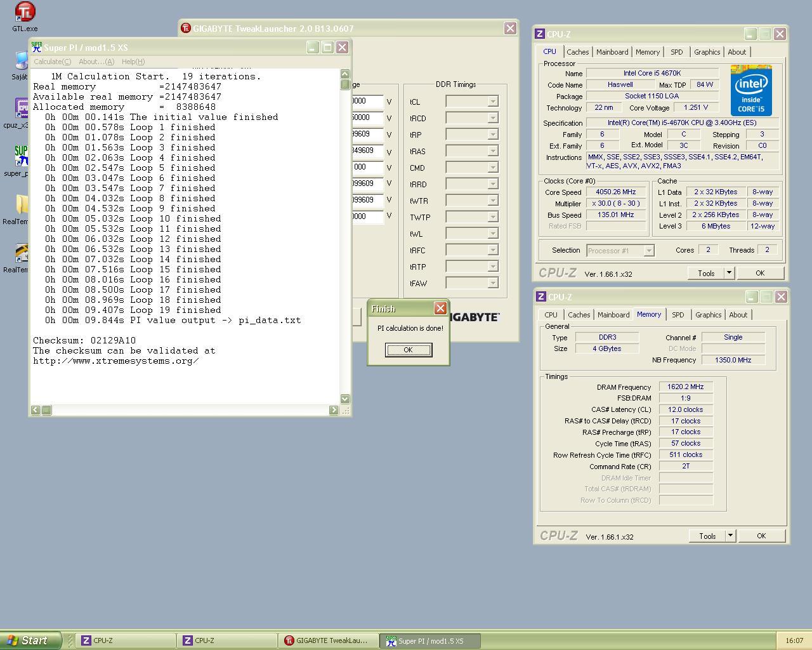Screen dimensions: 812x650
Task: Expand the tRFC timing dropdown
Action: 492,250
